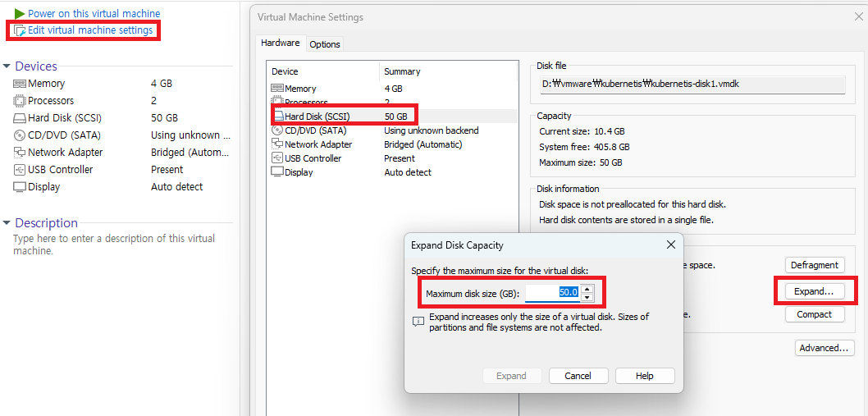
Task: Click 'Using unknown backend' summary text
Action: point(432,130)
